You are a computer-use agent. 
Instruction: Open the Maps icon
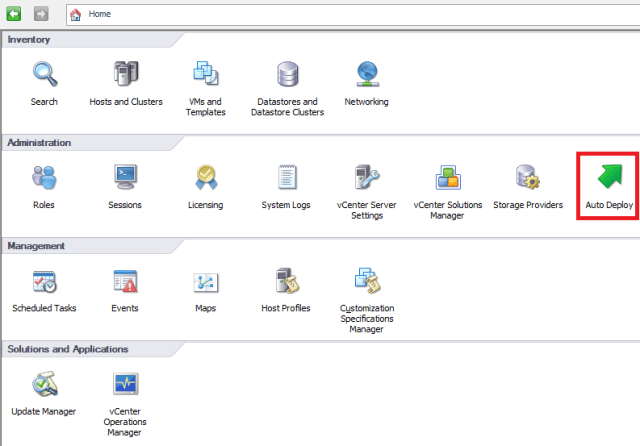[x=206, y=282]
